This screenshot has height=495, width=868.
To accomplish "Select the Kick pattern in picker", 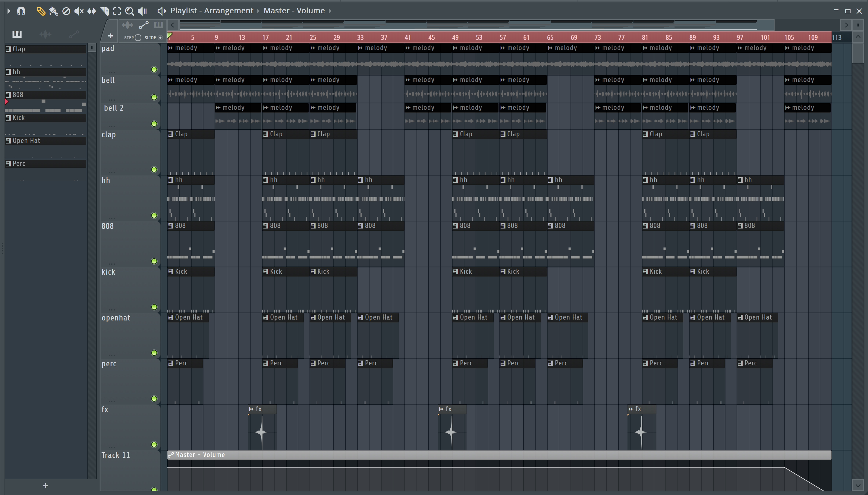I will pyautogui.click(x=46, y=118).
